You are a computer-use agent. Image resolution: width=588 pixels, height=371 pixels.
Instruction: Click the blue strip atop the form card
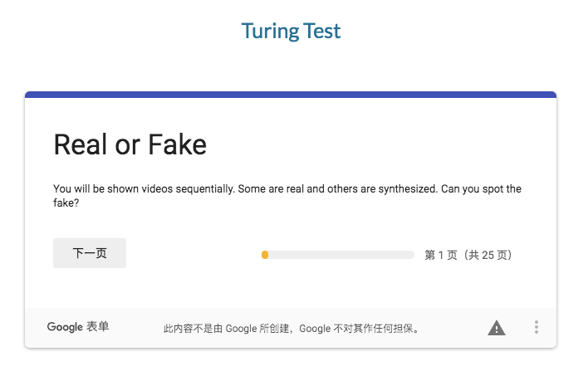coord(291,95)
